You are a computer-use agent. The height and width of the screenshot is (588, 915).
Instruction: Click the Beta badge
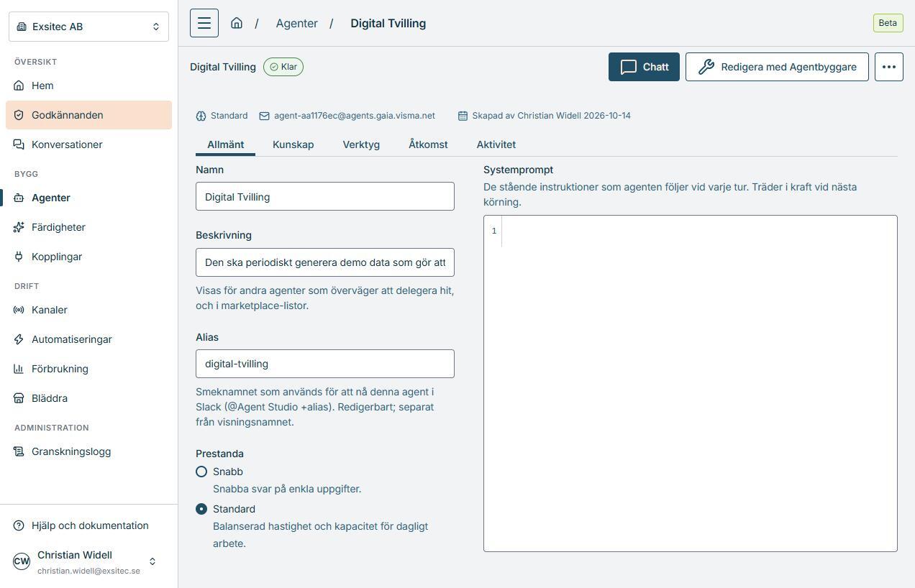pos(888,23)
